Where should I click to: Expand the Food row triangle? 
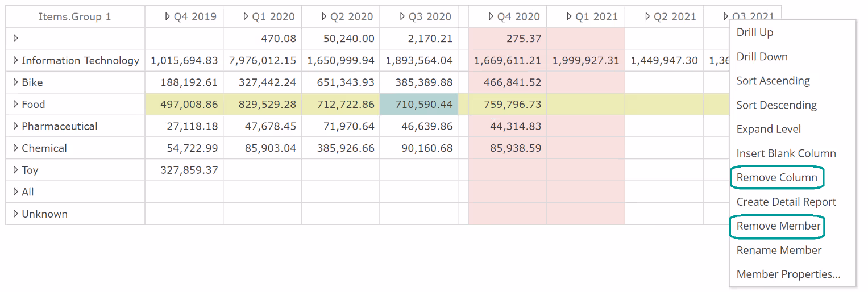coord(16,104)
